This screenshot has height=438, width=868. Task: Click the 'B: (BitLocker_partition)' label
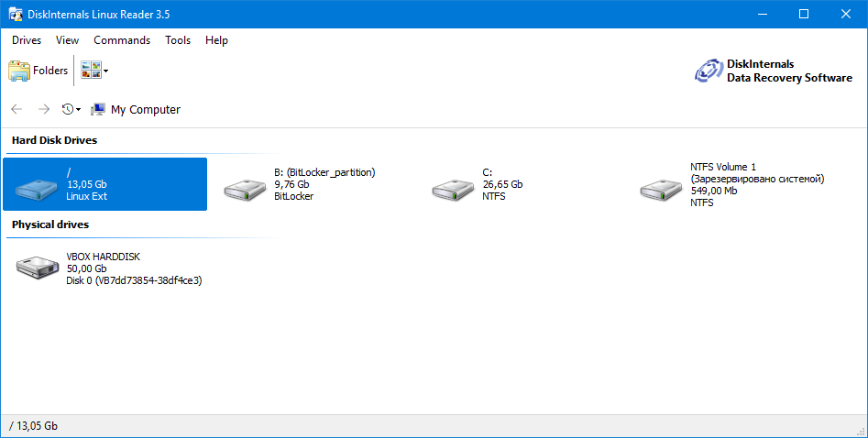324,172
